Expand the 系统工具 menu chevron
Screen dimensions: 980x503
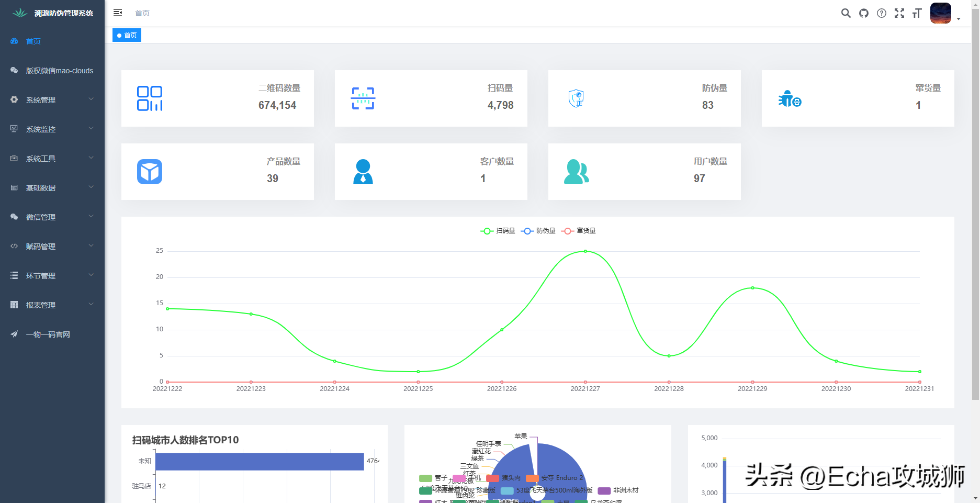click(91, 158)
